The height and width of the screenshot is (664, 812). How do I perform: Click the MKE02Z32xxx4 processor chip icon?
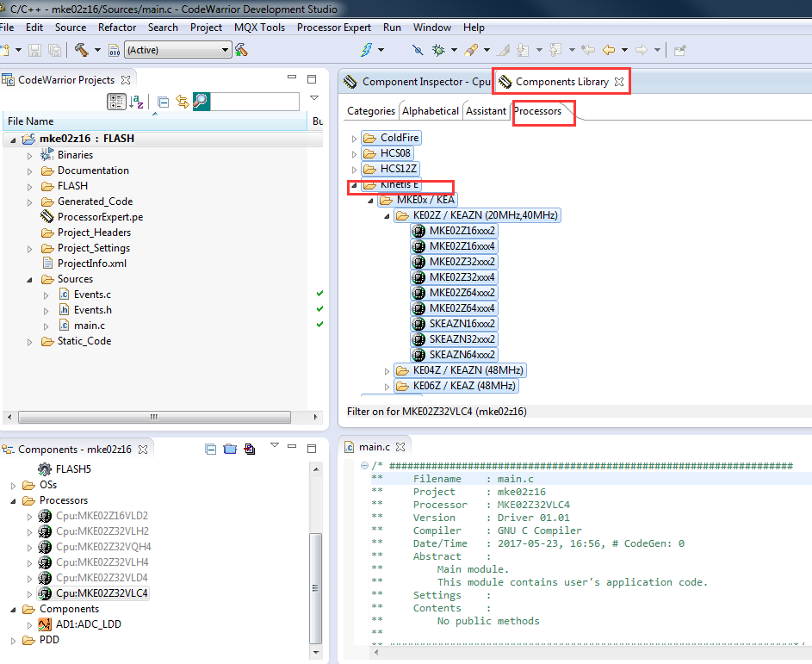418,277
